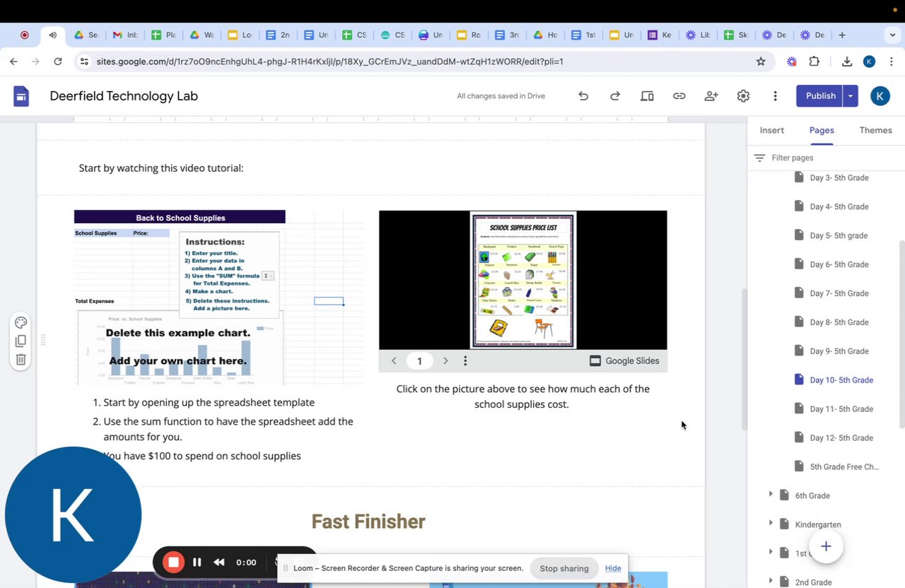Image resolution: width=905 pixels, height=588 pixels.
Task: Open Publish options dropdown arrow
Action: click(851, 96)
